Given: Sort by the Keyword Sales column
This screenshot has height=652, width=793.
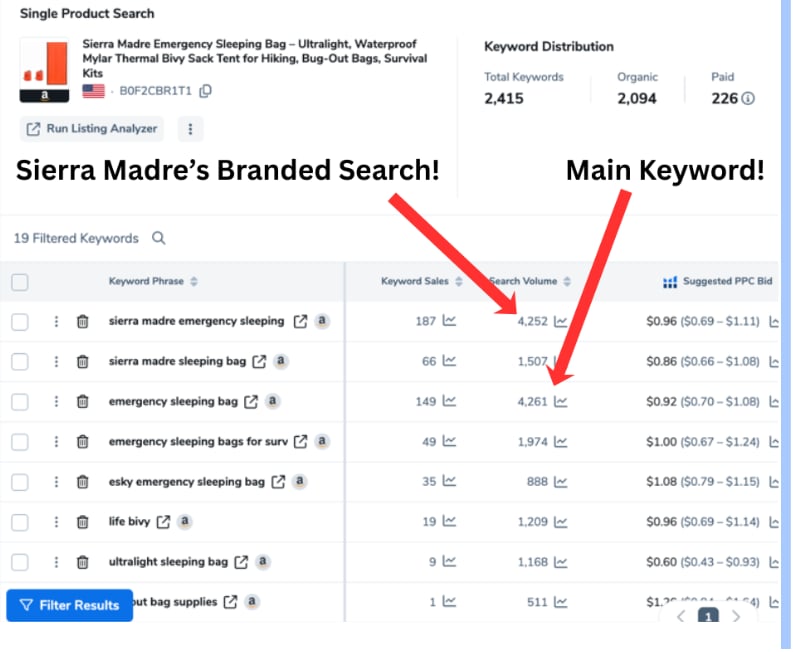Looking at the screenshot, I should pos(459,282).
